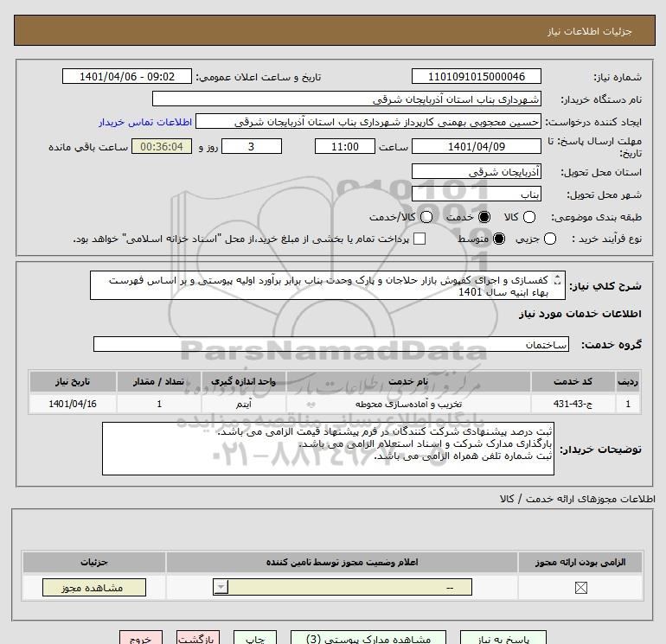This screenshot has width=666, height=644.
Task: Choose the جزیی purchase type radio
Action: [x=550, y=239]
